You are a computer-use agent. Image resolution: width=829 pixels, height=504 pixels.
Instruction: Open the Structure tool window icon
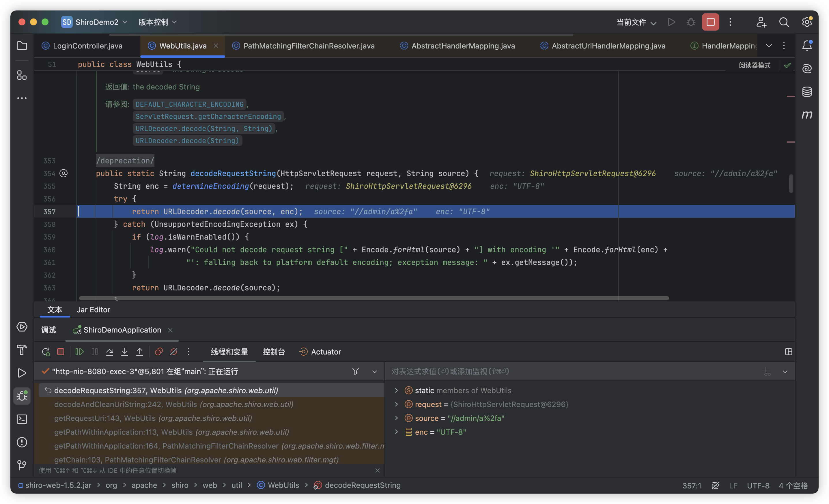pyautogui.click(x=22, y=75)
